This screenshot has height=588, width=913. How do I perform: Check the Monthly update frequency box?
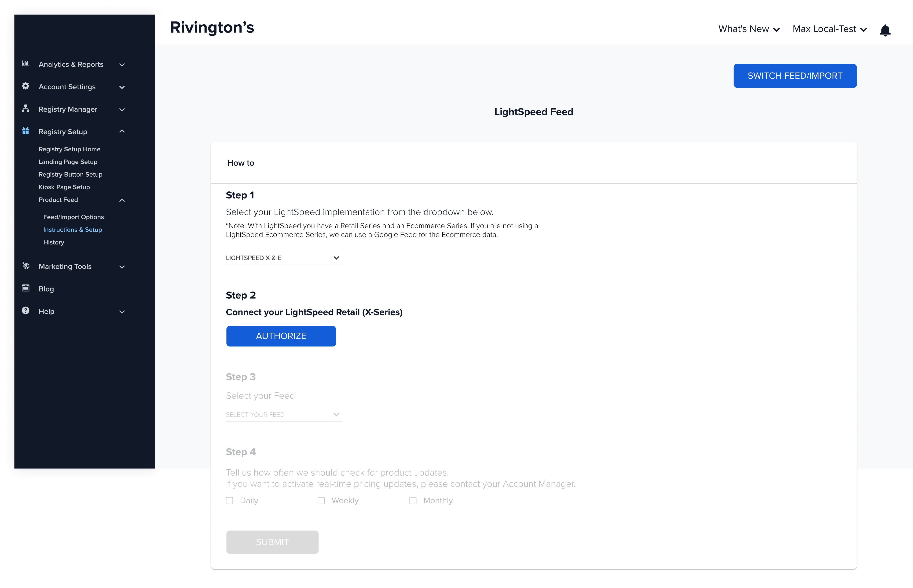pyautogui.click(x=413, y=500)
